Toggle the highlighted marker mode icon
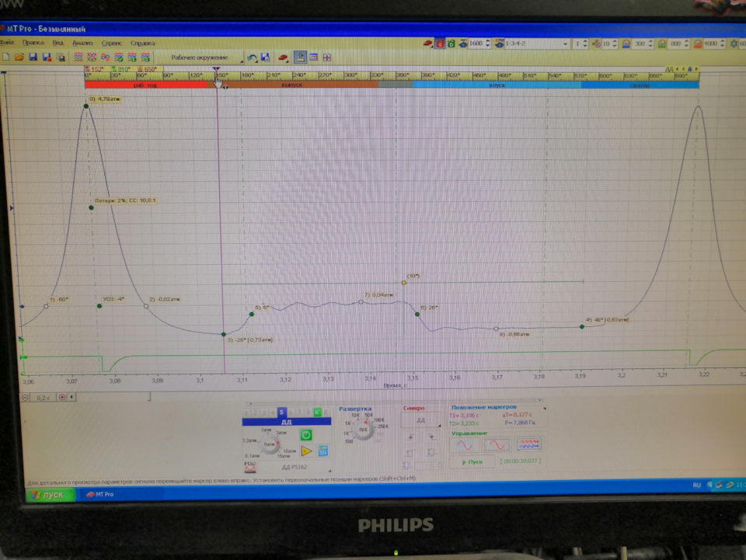746x560 pixels. [300, 57]
